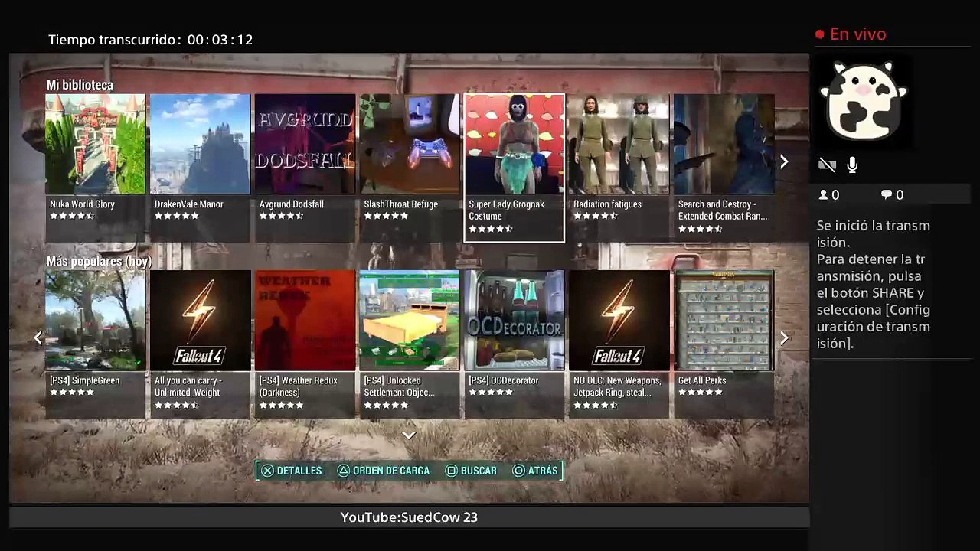Select the SlashThroat Refuge mod image
Screen dimensions: 980x551
[x=410, y=144]
